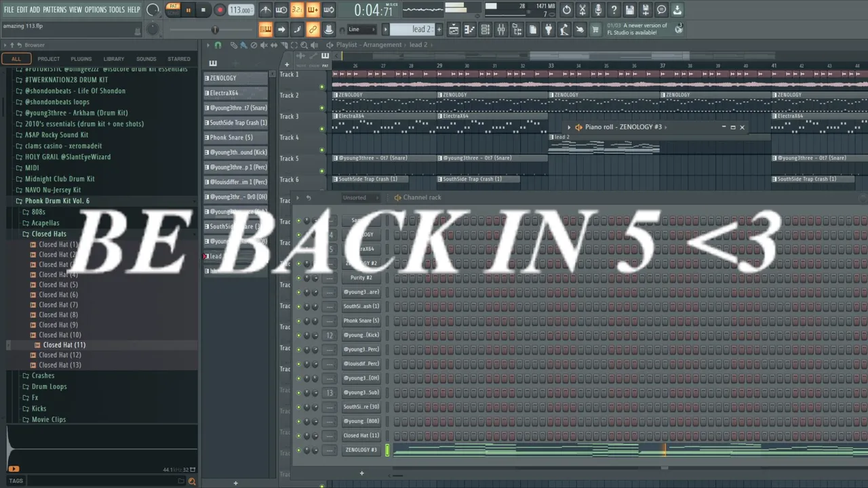868x488 pixels.
Task: Toggle countdown before recording icon
Action: pos(296,10)
